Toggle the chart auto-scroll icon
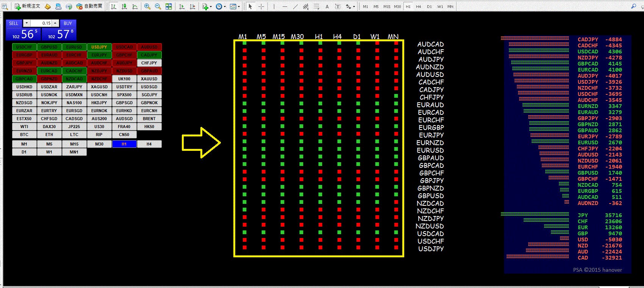 182,6
